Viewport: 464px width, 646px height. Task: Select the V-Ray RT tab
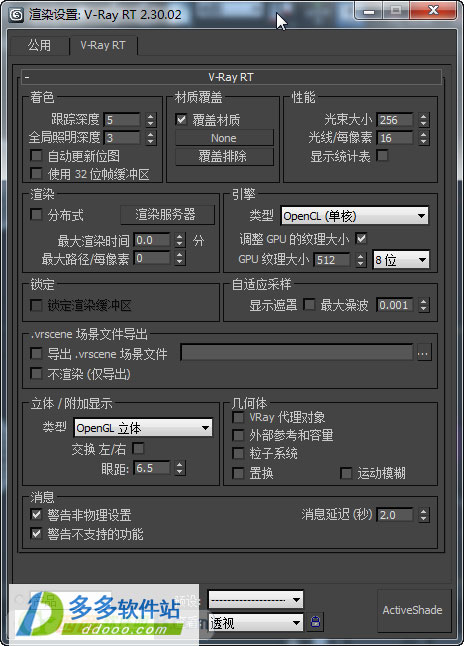tap(103, 45)
